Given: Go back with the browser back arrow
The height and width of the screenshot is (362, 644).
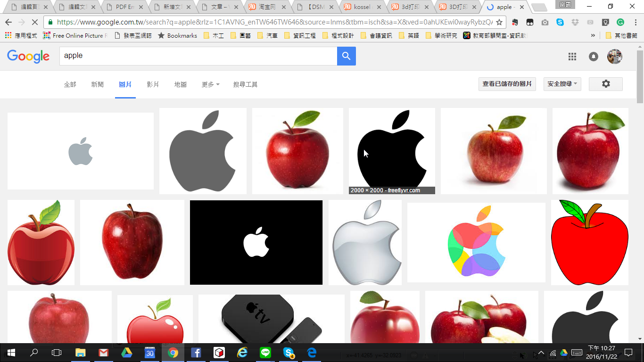Looking at the screenshot, I should (x=8, y=22).
